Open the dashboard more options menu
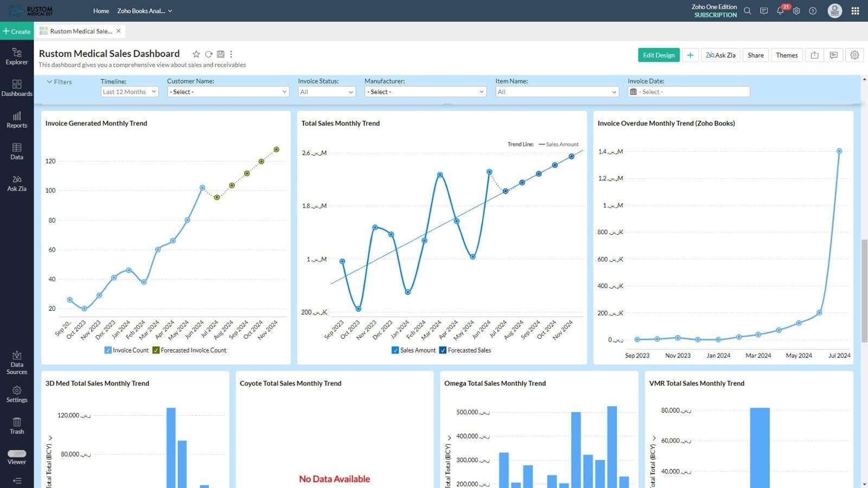This screenshot has width=868, height=488. (x=231, y=54)
